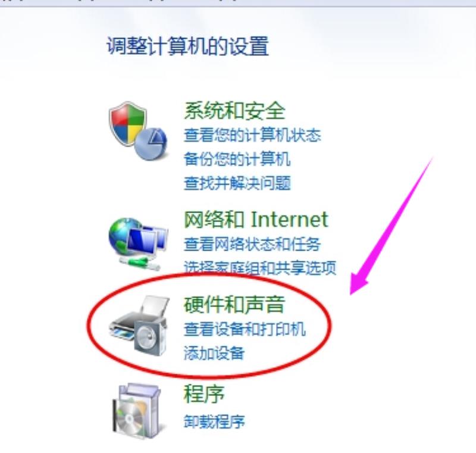Viewport: 476px width, 453px height.
Task: Open 查找并解决问题 troubleshooting link
Action: click(x=237, y=183)
